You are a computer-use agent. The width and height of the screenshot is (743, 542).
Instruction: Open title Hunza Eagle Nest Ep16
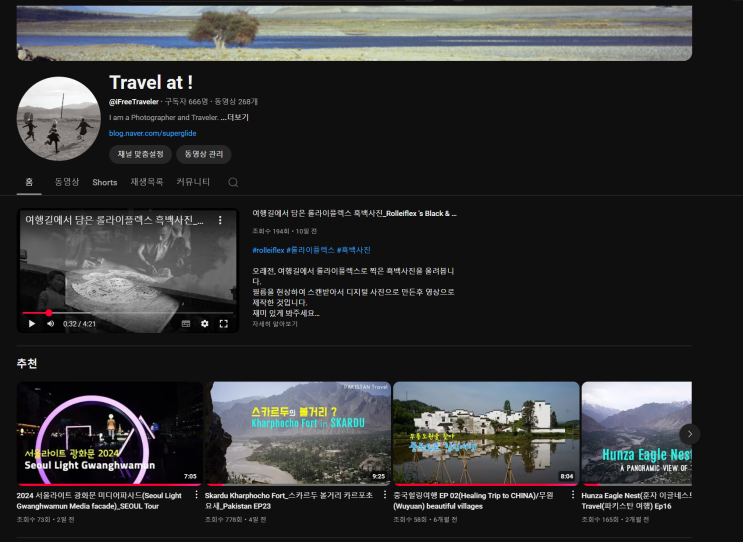636,501
